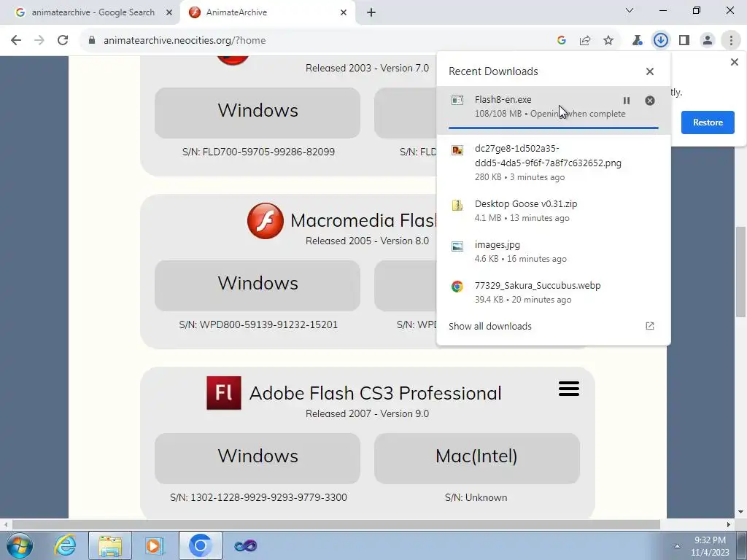This screenshot has width=747, height=560.
Task: Select serial number FLD700-59705-99286-82099
Action: [268, 152]
